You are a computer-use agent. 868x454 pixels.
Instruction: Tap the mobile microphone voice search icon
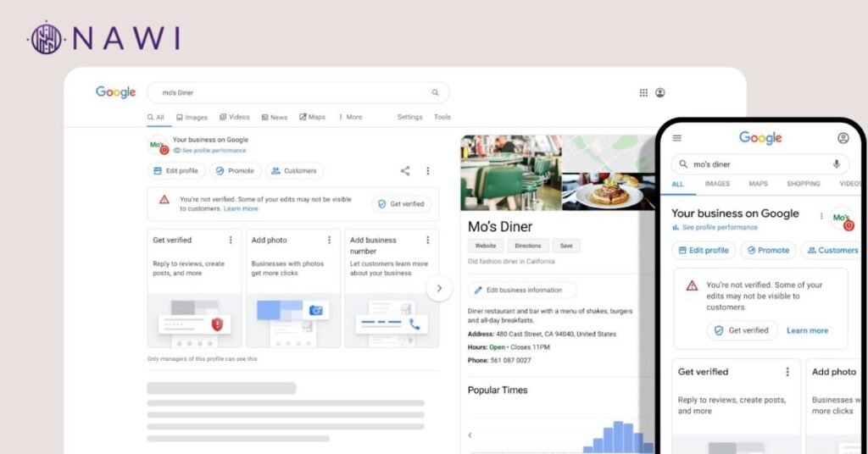tap(837, 164)
